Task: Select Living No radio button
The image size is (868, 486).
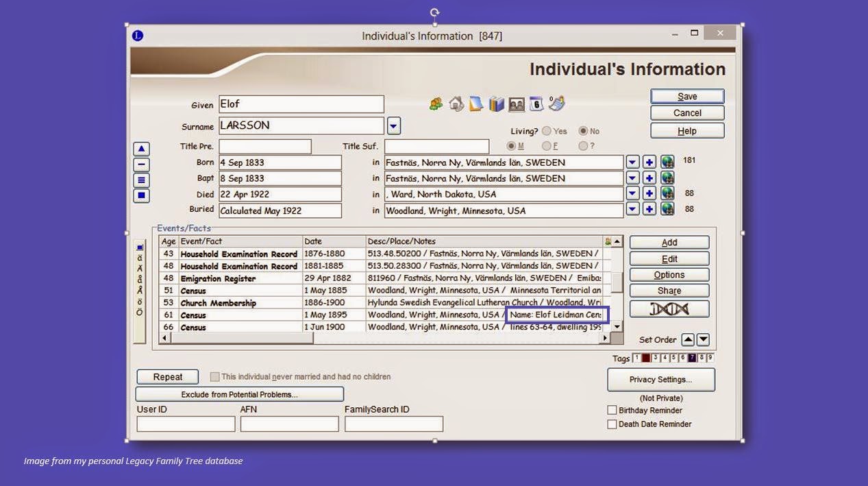Action: [x=583, y=131]
